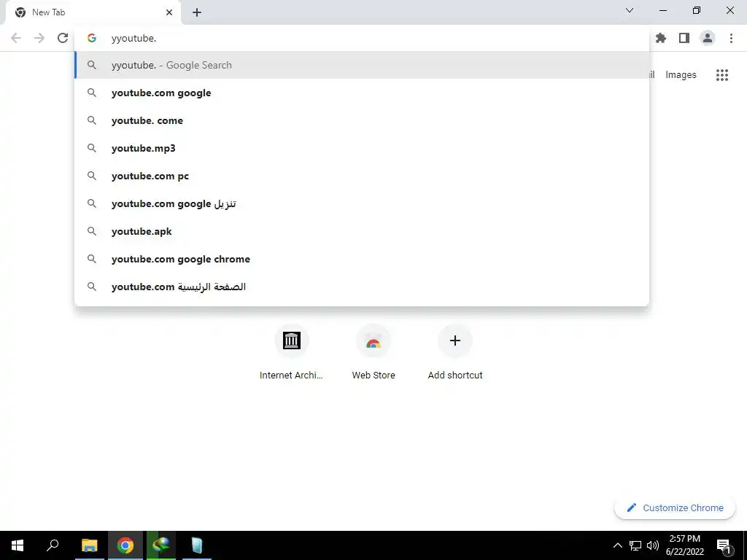Select suggestion 'youtube.apk'
This screenshot has height=560, width=747.
362,231
